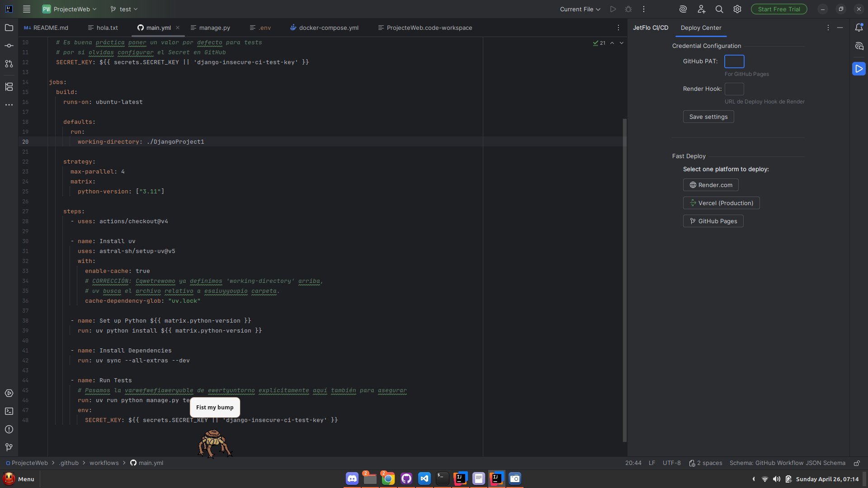This screenshot has height=488, width=868.
Task: Open Pull Requests tool window icon
Action: [x=9, y=64]
